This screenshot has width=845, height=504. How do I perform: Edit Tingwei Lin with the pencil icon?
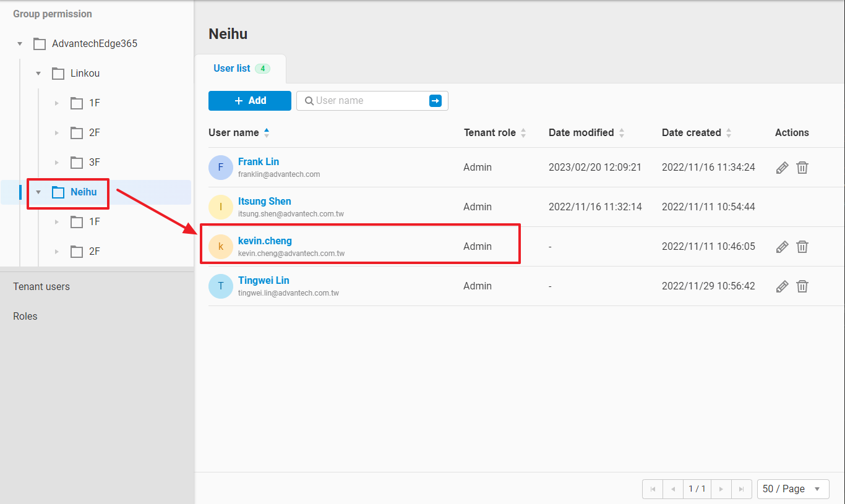point(782,286)
